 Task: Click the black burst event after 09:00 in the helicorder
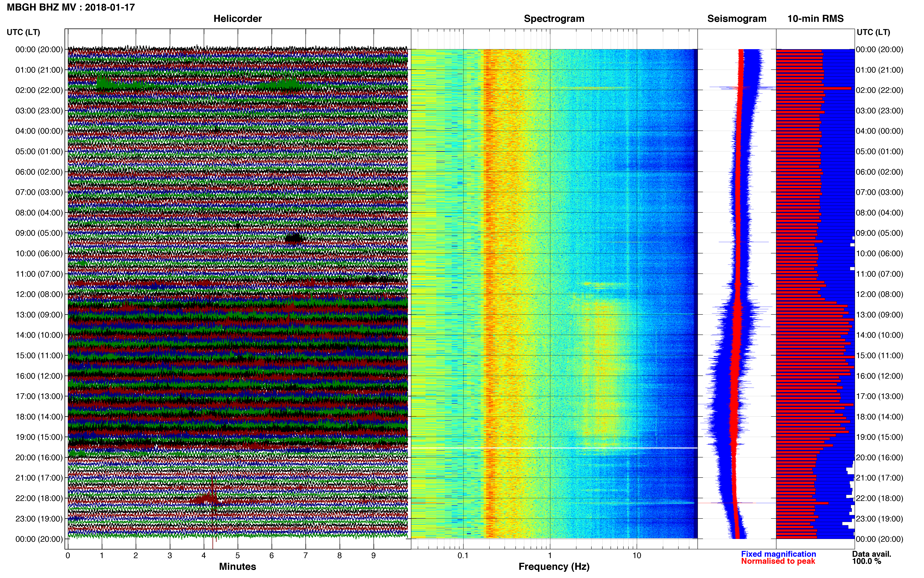pos(294,239)
